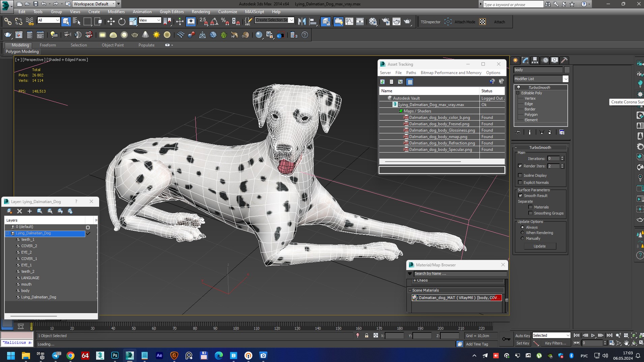644x362 pixels.
Task: Click the Undo arrow icon
Action: coord(44,4)
